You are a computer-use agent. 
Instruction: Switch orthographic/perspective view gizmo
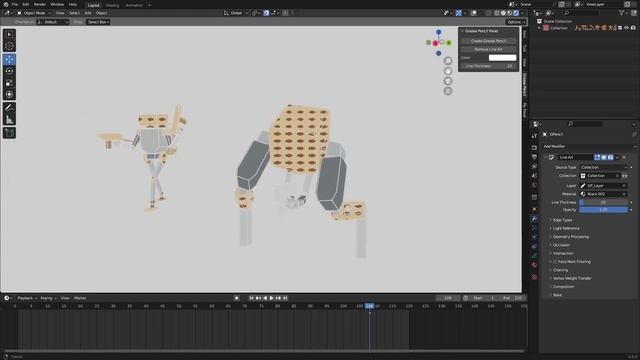tap(448, 91)
